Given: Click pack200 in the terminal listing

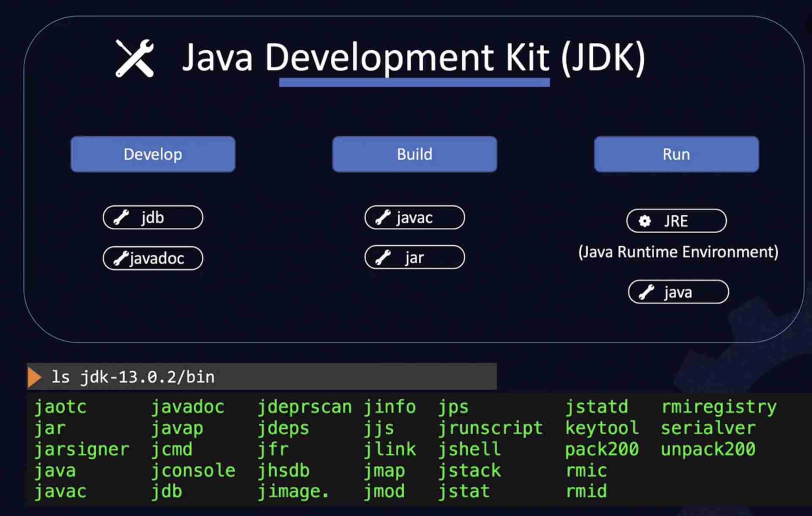Looking at the screenshot, I should pos(602,449).
